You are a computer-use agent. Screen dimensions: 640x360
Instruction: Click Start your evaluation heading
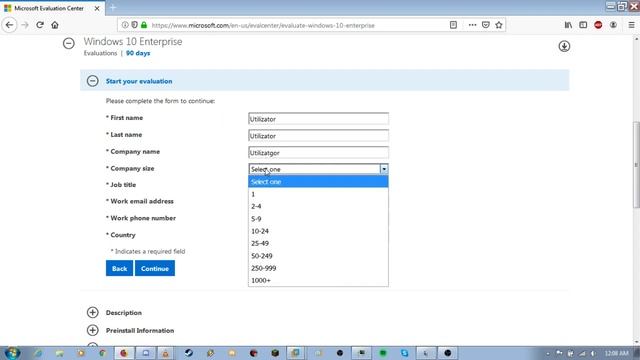(139, 81)
